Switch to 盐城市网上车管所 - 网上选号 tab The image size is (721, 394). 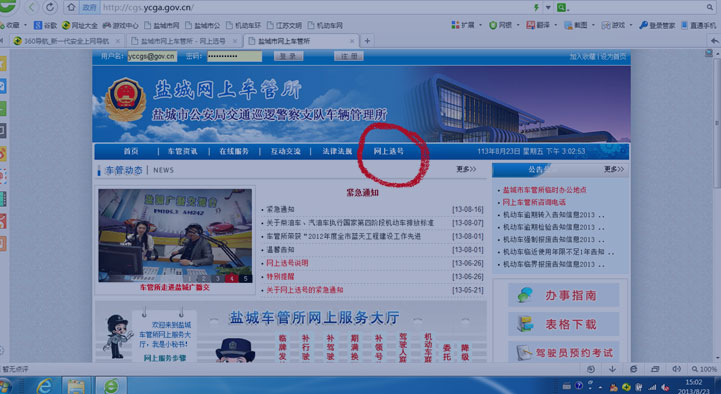coord(183,41)
